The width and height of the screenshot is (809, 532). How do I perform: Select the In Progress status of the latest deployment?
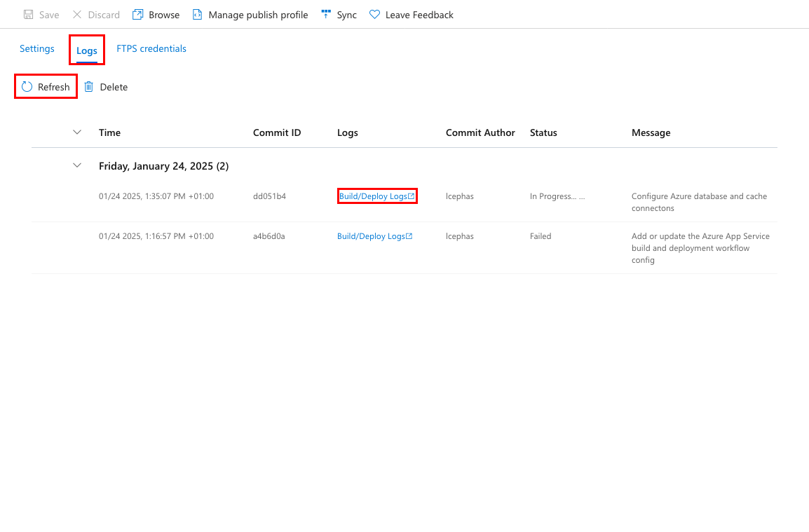coord(556,196)
